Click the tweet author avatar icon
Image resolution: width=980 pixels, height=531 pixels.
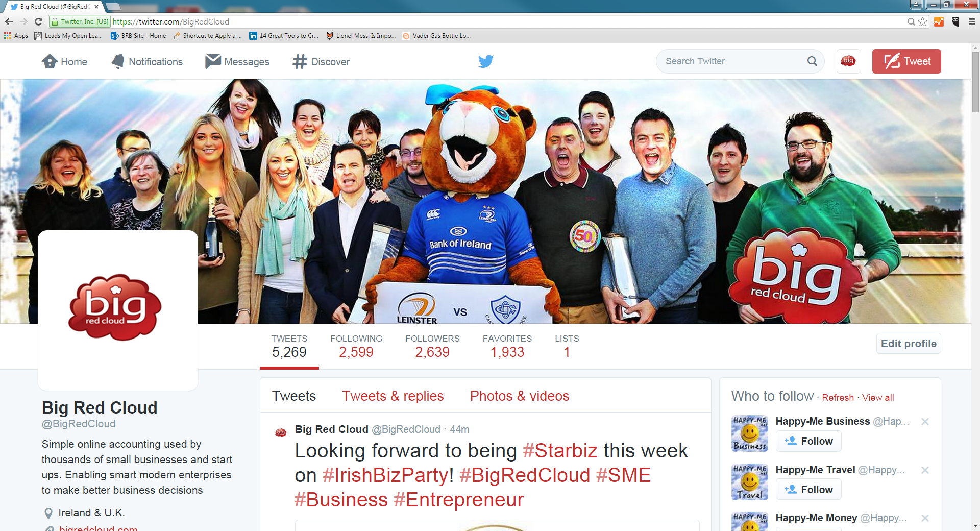[281, 432]
